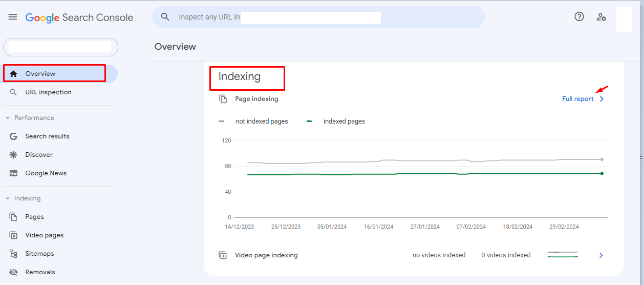Viewport: 644px width, 285px height.
Task: Click the 14/12/2023 axis date
Action: [x=240, y=227]
